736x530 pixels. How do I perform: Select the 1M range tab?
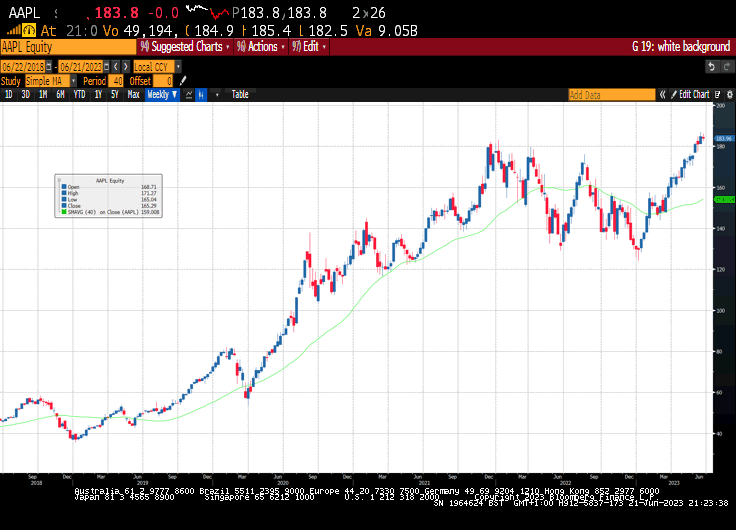43,94
